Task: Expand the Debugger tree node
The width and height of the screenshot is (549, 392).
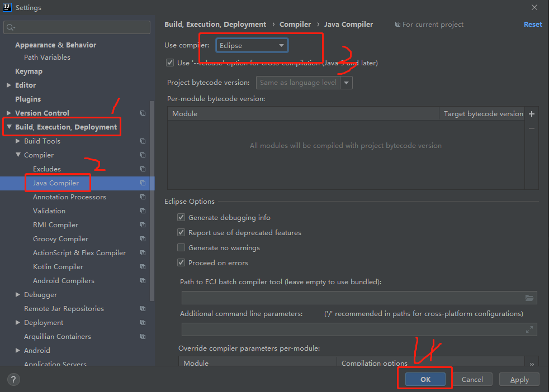Action: click(18, 295)
